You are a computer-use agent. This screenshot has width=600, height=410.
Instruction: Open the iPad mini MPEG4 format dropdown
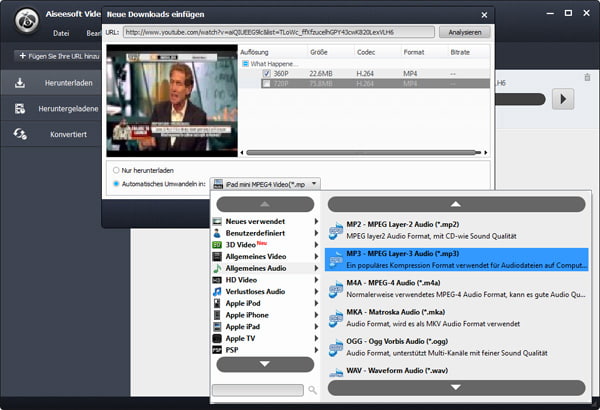point(265,184)
